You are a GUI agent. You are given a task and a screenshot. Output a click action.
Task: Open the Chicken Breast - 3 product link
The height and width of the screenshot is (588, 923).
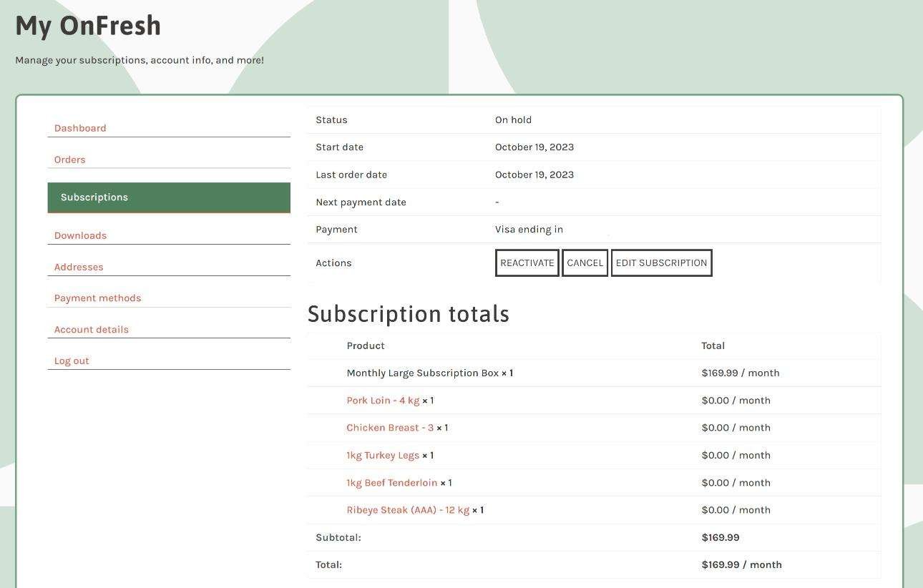coord(390,428)
